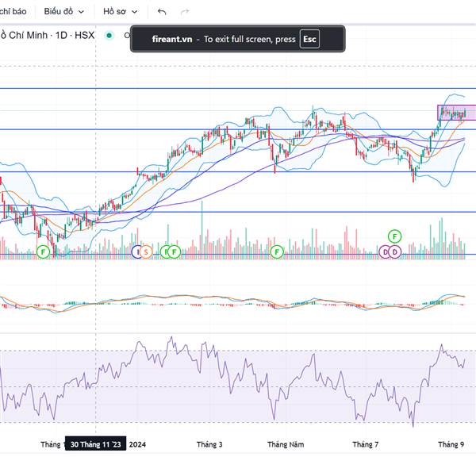Click the elevated green F marker above D markers
Image resolution: width=476 pixels, height=476 pixels.
coord(394,236)
